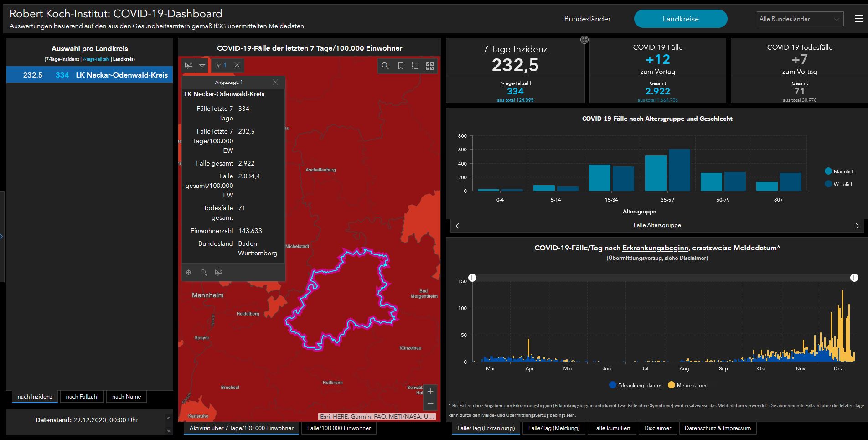
Task: Click Heilbronn label on map
Action: point(332,383)
